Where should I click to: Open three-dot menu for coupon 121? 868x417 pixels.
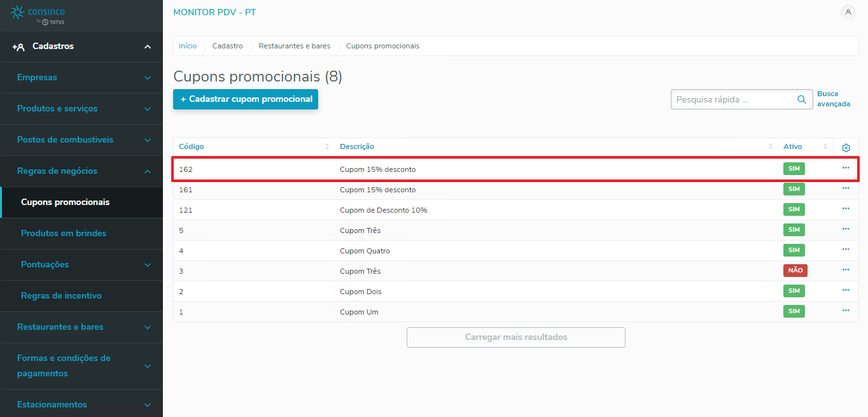point(846,209)
